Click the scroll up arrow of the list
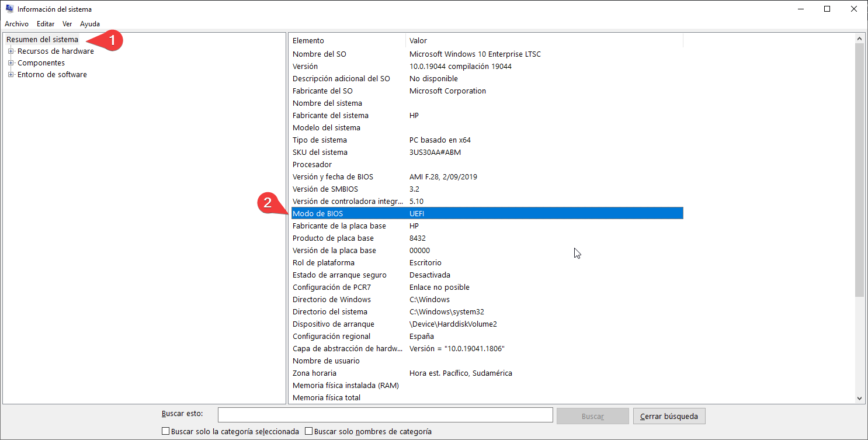The width and height of the screenshot is (868, 440). 859,39
